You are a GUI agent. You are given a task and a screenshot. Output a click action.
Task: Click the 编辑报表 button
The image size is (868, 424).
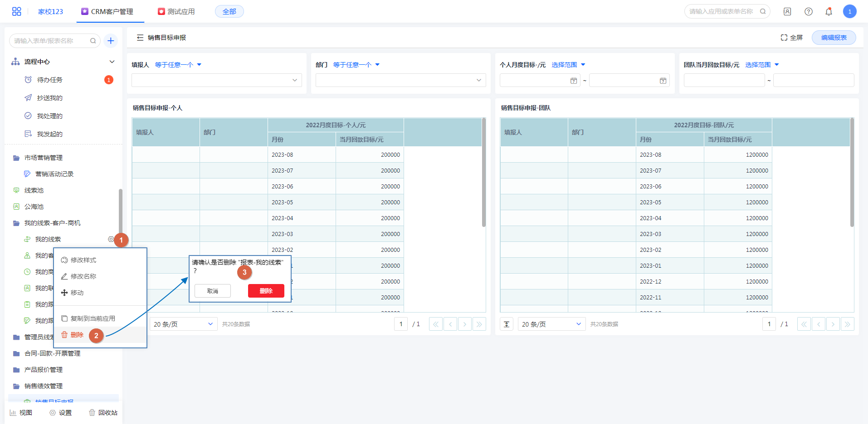834,38
